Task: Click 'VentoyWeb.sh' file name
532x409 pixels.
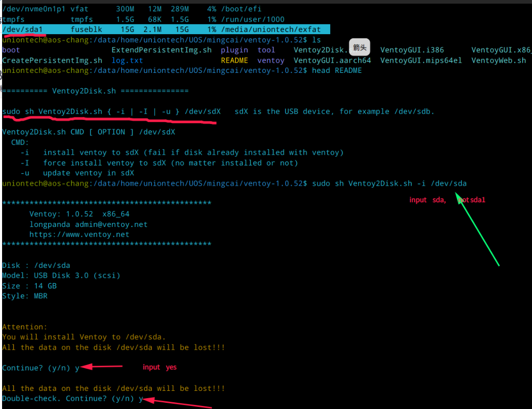Action: click(498, 60)
